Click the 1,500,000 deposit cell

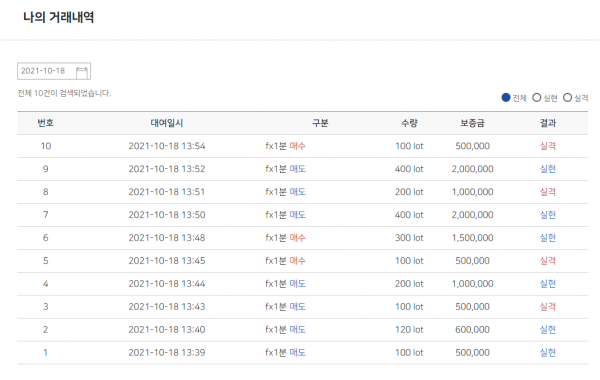point(473,238)
